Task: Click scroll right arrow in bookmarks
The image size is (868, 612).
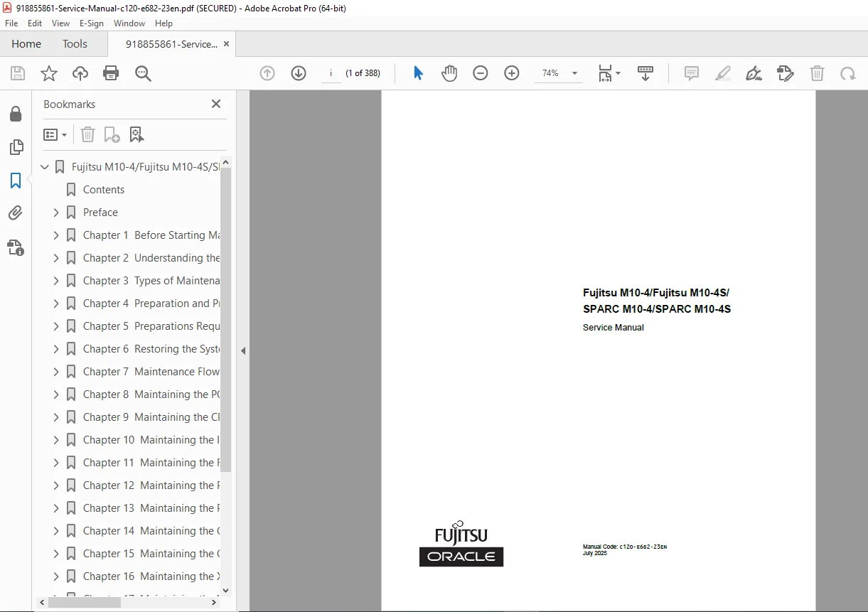Action: point(215,602)
